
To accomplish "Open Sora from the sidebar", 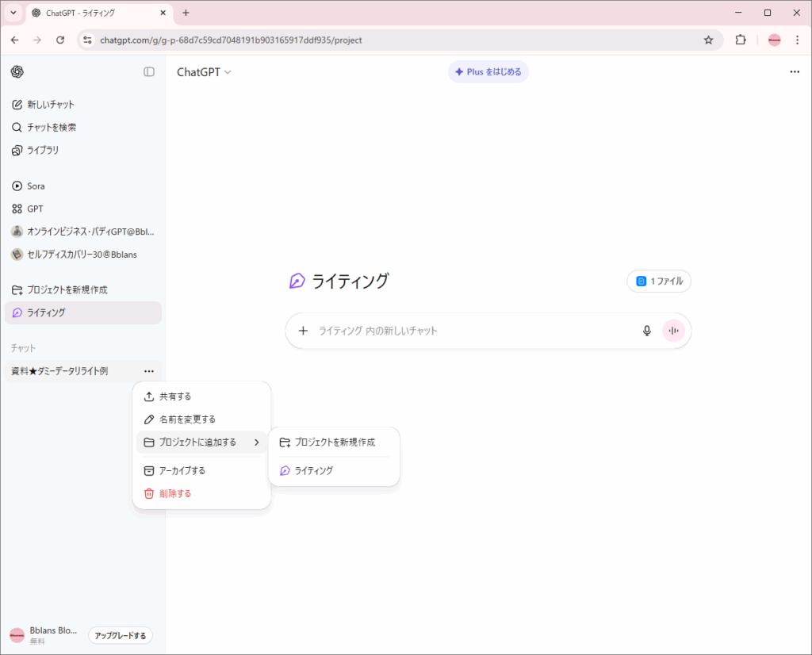I will pos(36,186).
